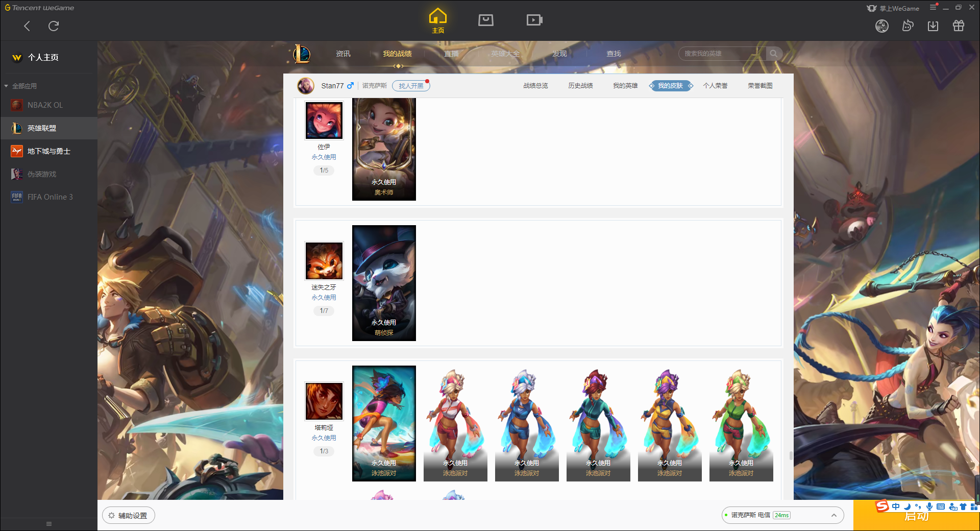
Task: Click the yellow 启动 launch button
Action: click(x=916, y=516)
